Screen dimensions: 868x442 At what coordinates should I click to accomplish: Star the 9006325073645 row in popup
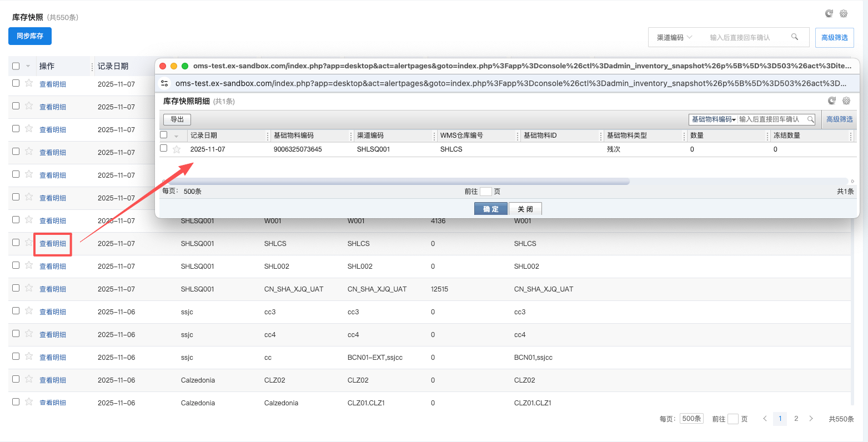click(177, 149)
